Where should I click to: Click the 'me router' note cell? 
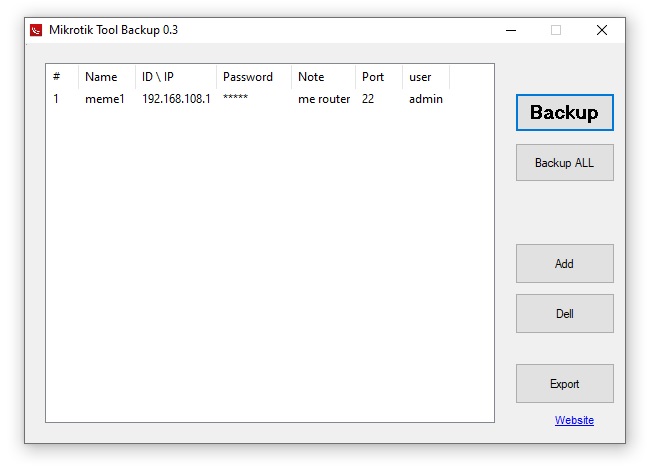pos(324,99)
